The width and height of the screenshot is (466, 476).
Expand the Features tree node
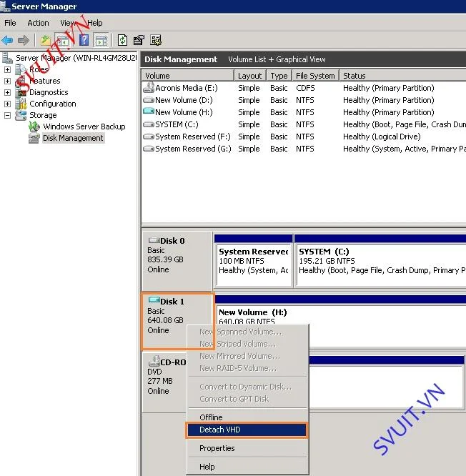[x=8, y=81]
